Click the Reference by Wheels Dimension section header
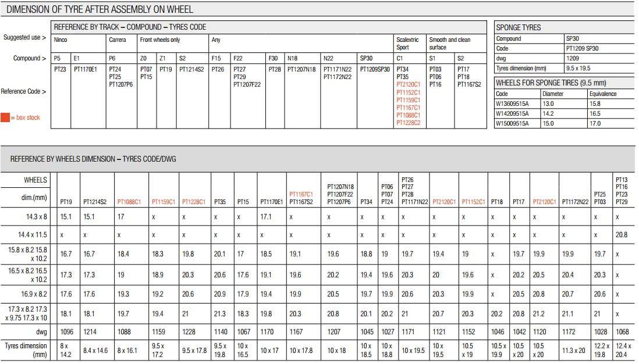639x364 pixels. [x=93, y=159]
